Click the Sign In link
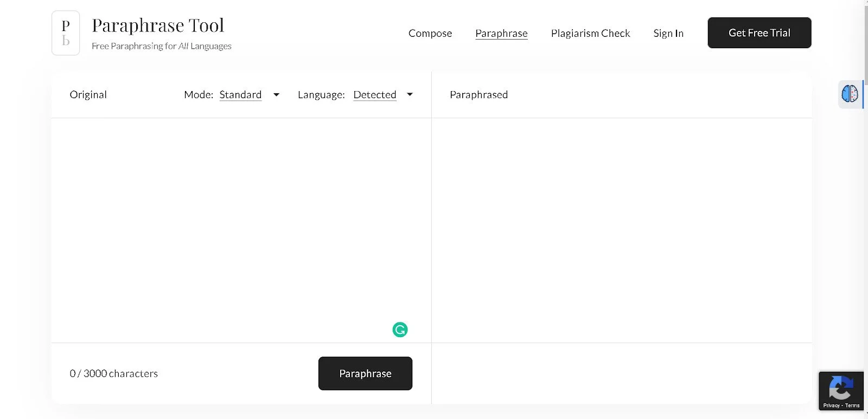 click(668, 33)
